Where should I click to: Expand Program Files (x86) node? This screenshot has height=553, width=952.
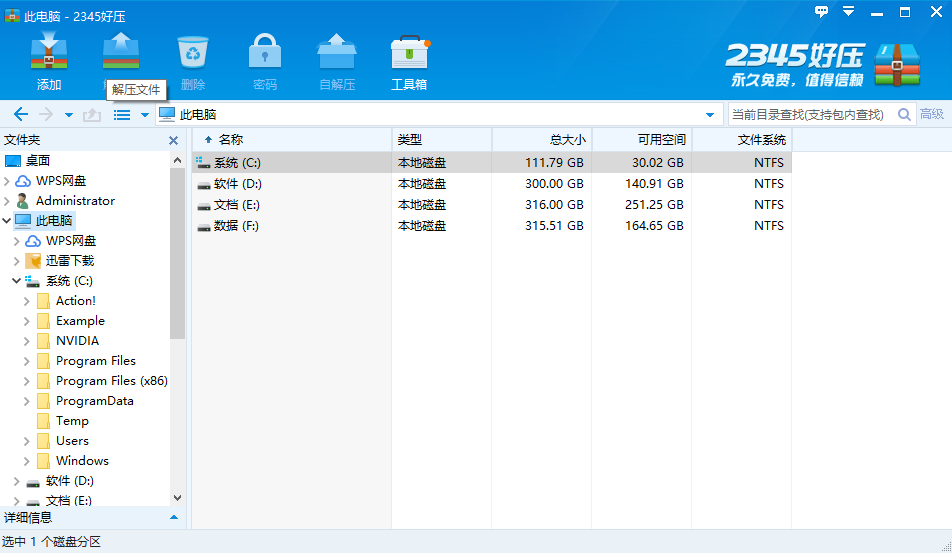[x=27, y=381]
